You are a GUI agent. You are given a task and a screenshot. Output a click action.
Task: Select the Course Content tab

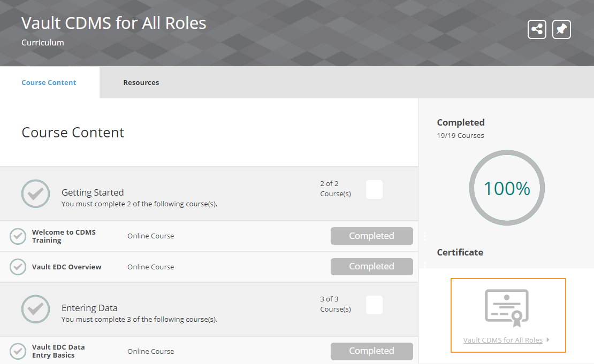coord(49,83)
